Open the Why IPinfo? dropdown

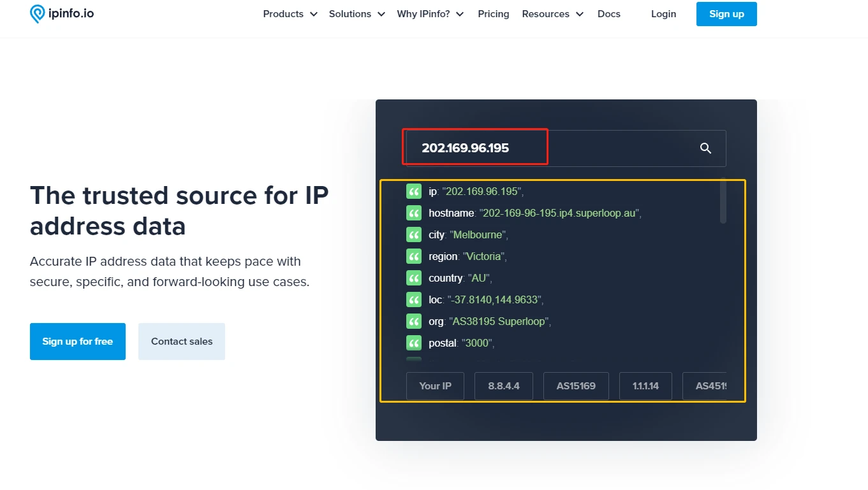pyautogui.click(x=430, y=14)
